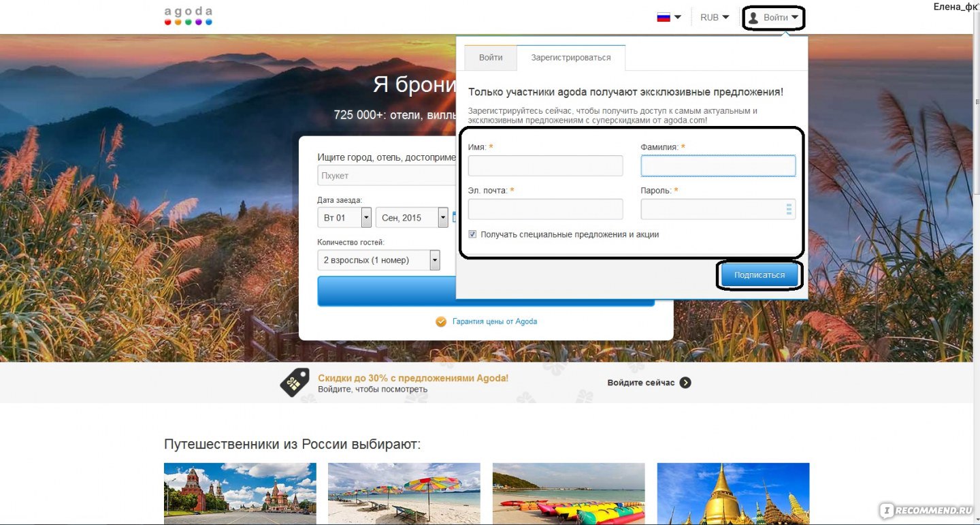Click the Войдите сейчас link

(x=641, y=383)
